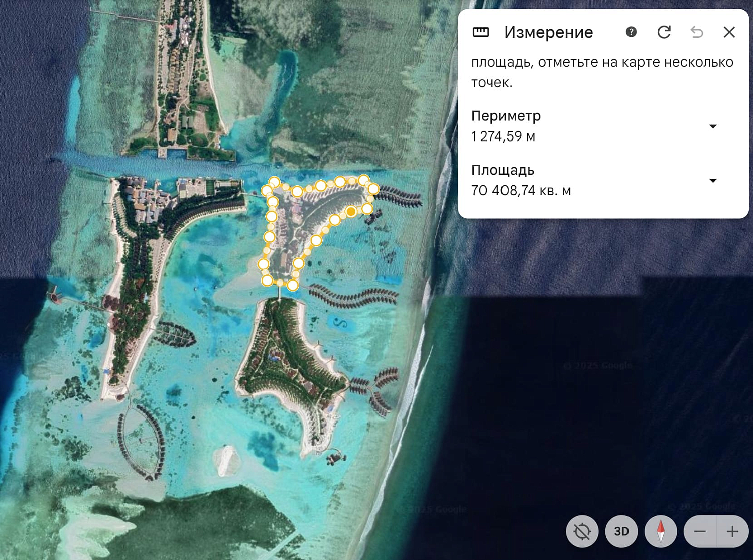
Task: Select the ruler measurement tool icon
Action: [481, 32]
